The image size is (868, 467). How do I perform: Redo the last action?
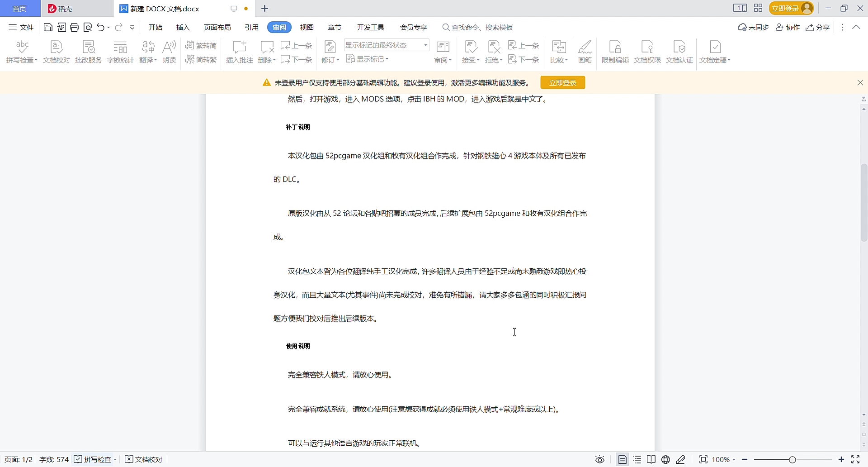click(x=119, y=28)
